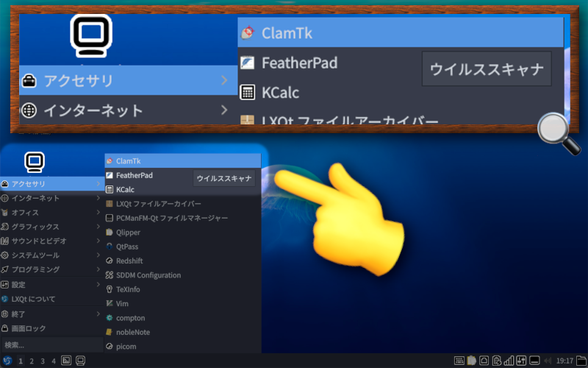
Task: Switch to workspace 4 on the panel
Action: tap(54, 361)
